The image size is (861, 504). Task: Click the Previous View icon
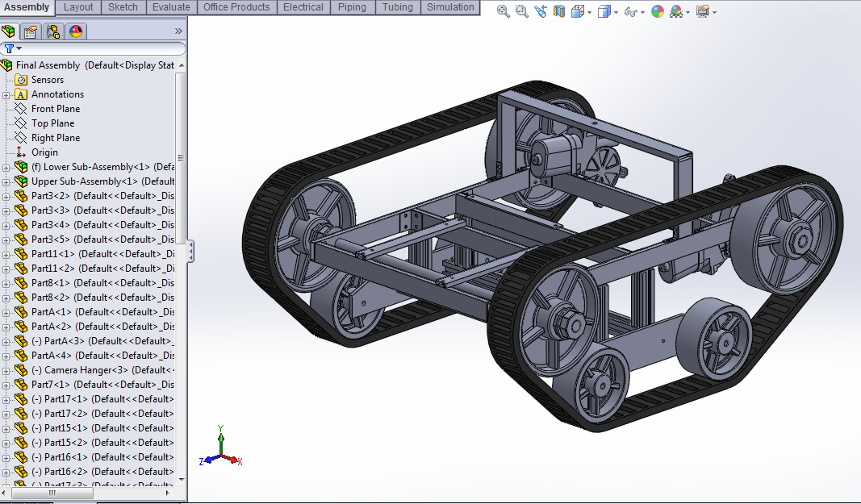pos(541,11)
